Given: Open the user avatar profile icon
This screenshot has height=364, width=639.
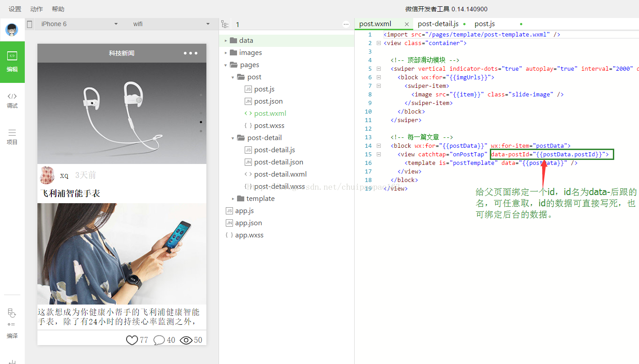Looking at the screenshot, I should (12, 30).
